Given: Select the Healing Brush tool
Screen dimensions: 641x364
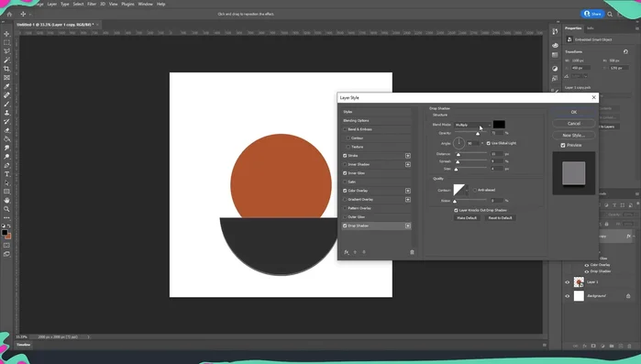Looking at the screenshot, I should click(x=6, y=95).
